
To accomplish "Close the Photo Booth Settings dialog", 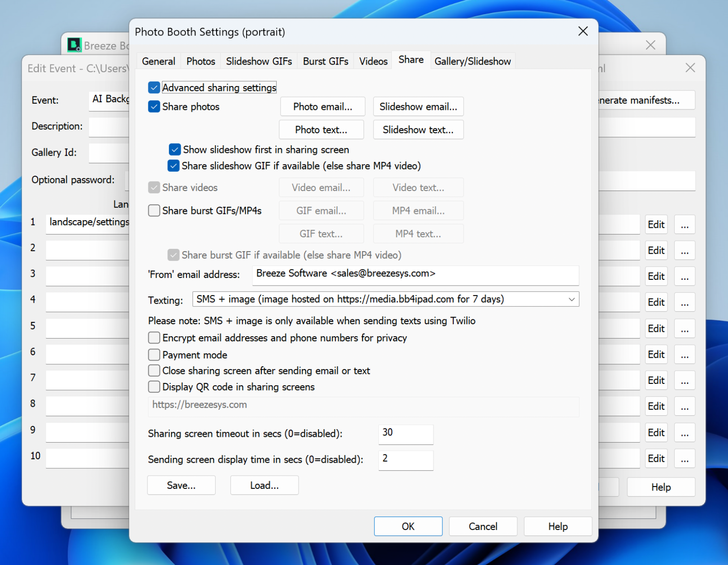I will [x=583, y=31].
